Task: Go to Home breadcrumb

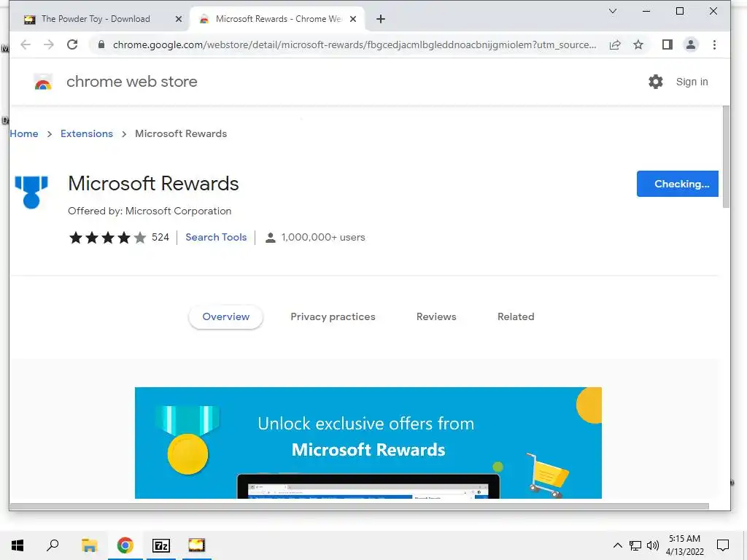Action: pos(24,134)
